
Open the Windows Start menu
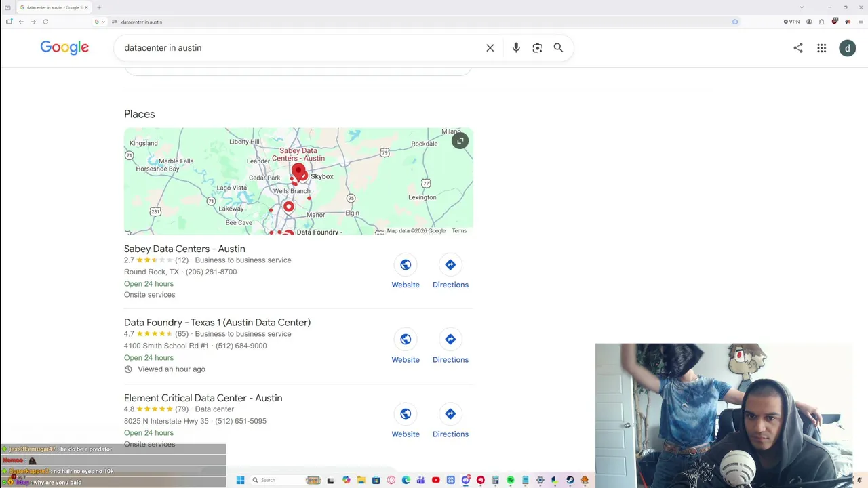coord(240,480)
